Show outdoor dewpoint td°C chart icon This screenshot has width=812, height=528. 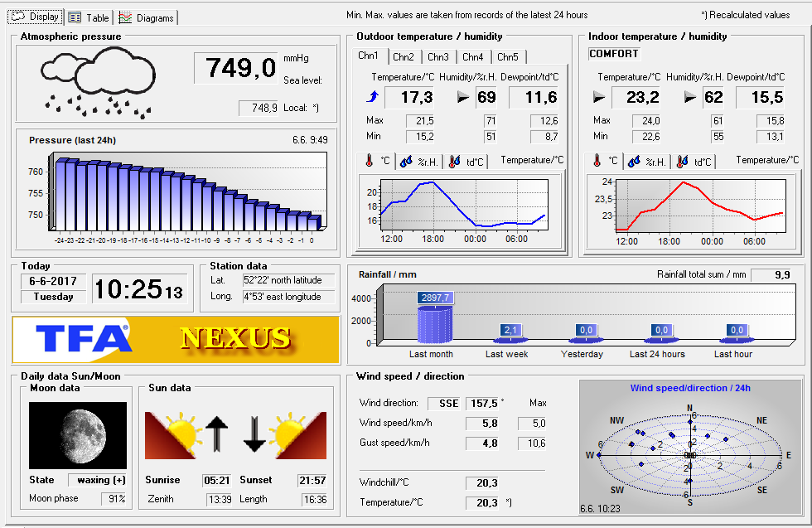[x=454, y=162]
